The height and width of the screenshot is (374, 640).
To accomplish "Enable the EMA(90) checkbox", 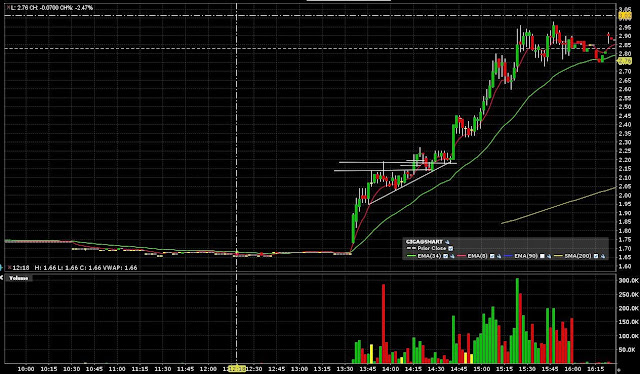I will click(542, 256).
